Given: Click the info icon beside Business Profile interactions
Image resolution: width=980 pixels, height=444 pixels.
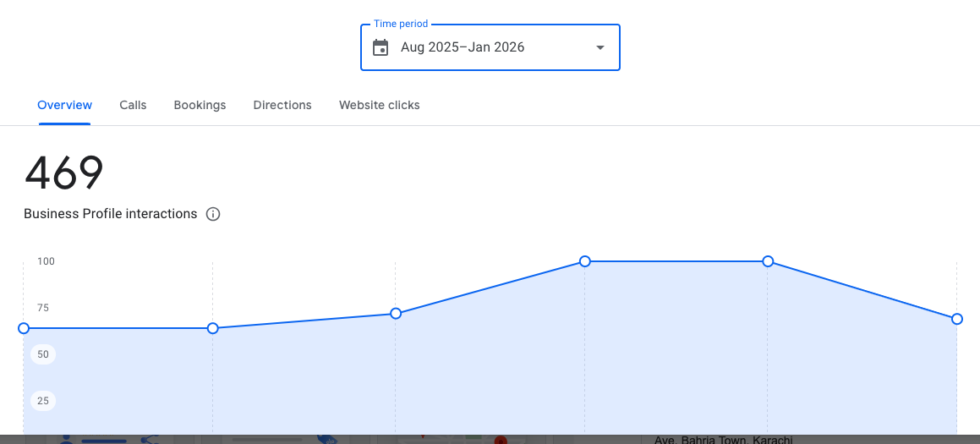Looking at the screenshot, I should pos(213,214).
